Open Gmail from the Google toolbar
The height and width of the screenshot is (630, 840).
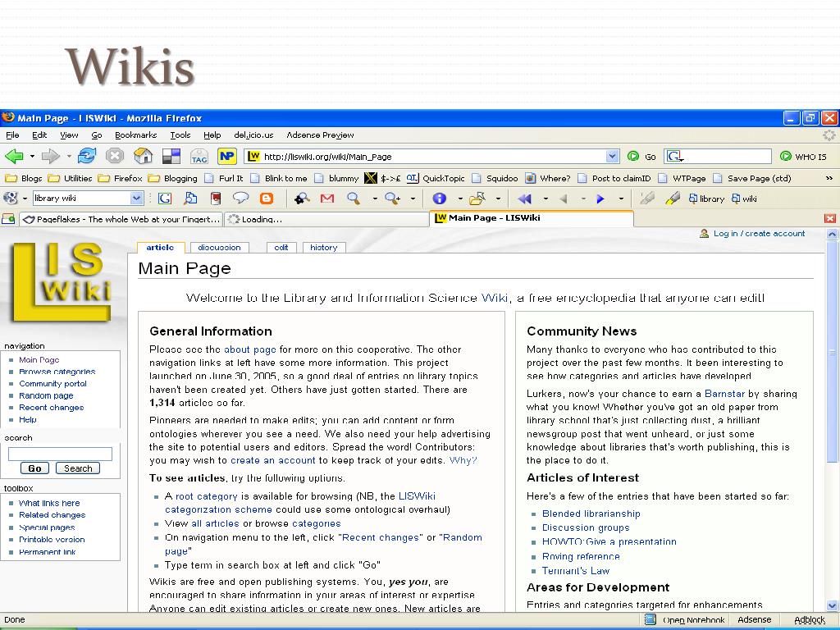coord(327,199)
